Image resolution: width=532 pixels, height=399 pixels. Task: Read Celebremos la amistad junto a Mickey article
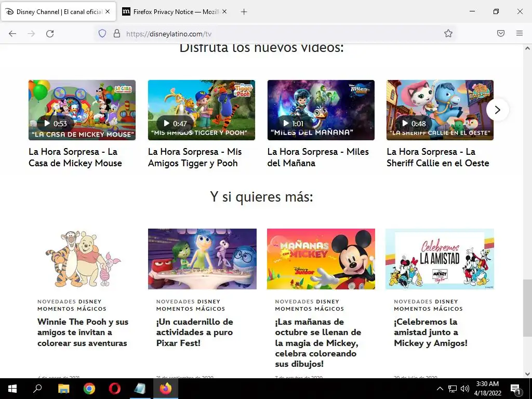pos(431,332)
